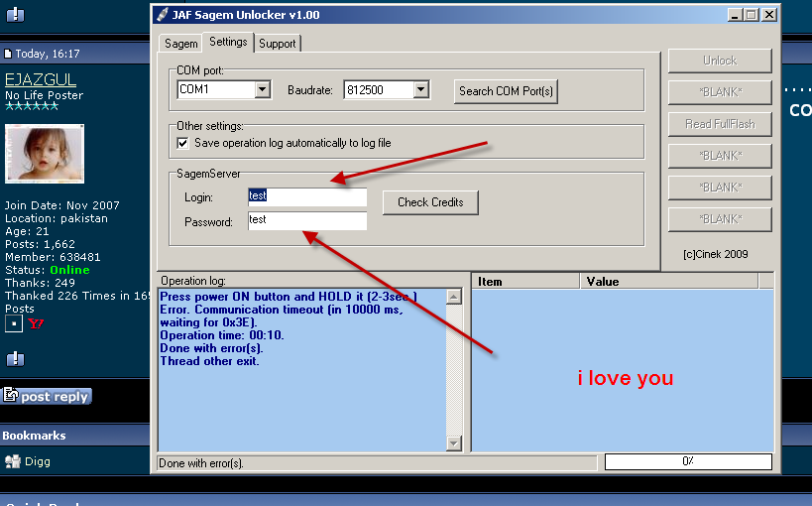Click the post document icon beside Today, 16:17
Image resolution: width=812 pixels, height=506 pixels.
[8, 54]
